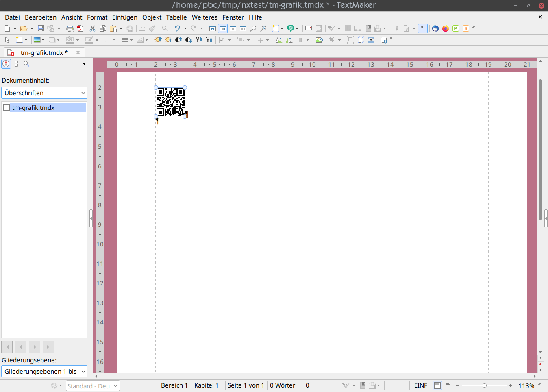Viewport: 548px width, 392px height.
Task: Click the zoom slider handle
Action: click(x=485, y=385)
